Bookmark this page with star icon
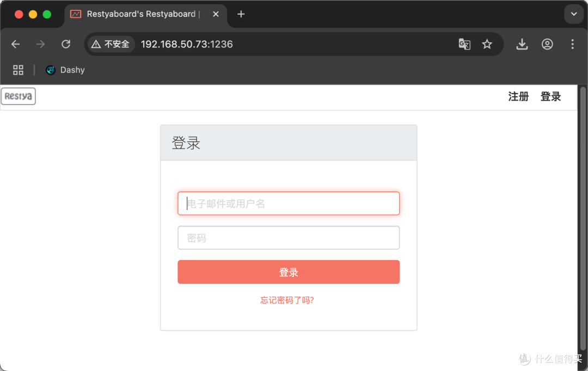This screenshot has height=371, width=588. click(487, 44)
